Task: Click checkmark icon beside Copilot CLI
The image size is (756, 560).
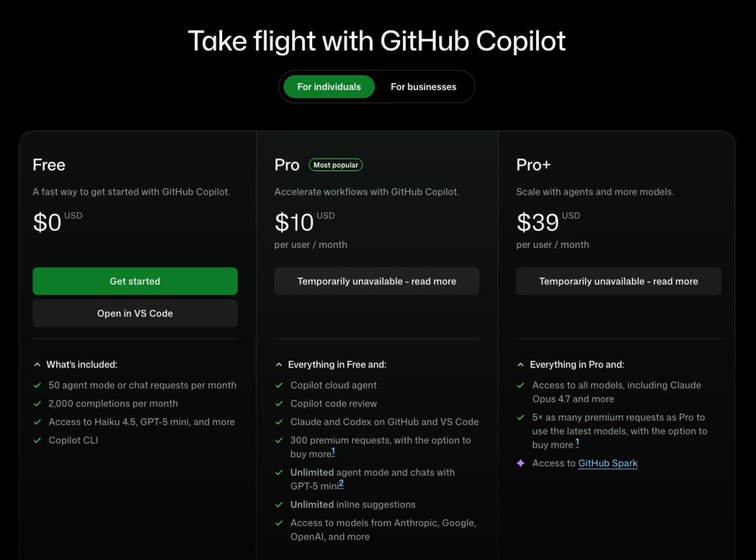Action: 37,440
